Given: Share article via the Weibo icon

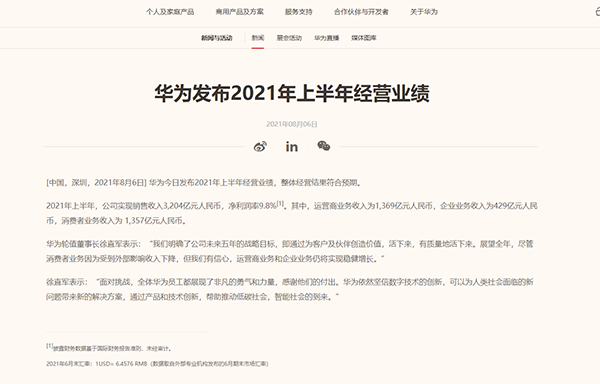Looking at the screenshot, I should click(x=260, y=146).
